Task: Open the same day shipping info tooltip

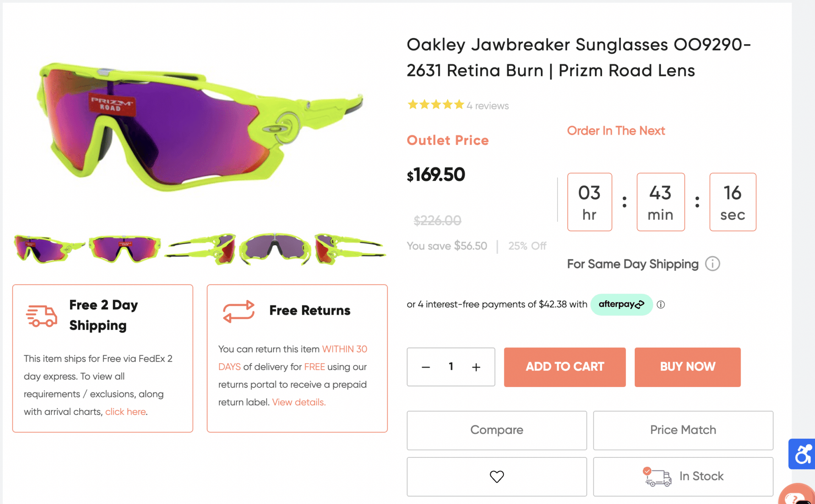Action: pos(712,264)
